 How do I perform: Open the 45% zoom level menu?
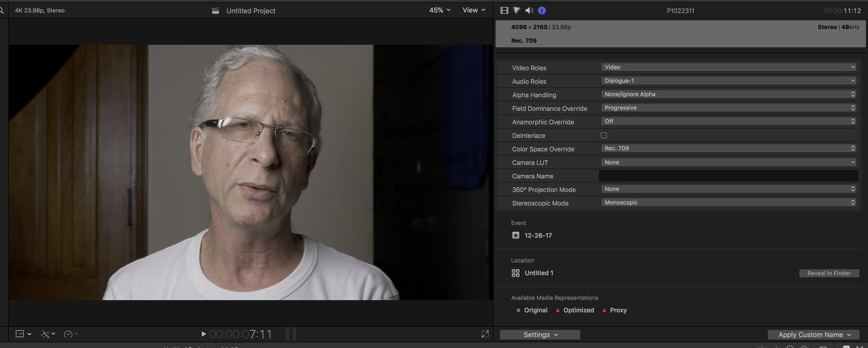pyautogui.click(x=439, y=10)
